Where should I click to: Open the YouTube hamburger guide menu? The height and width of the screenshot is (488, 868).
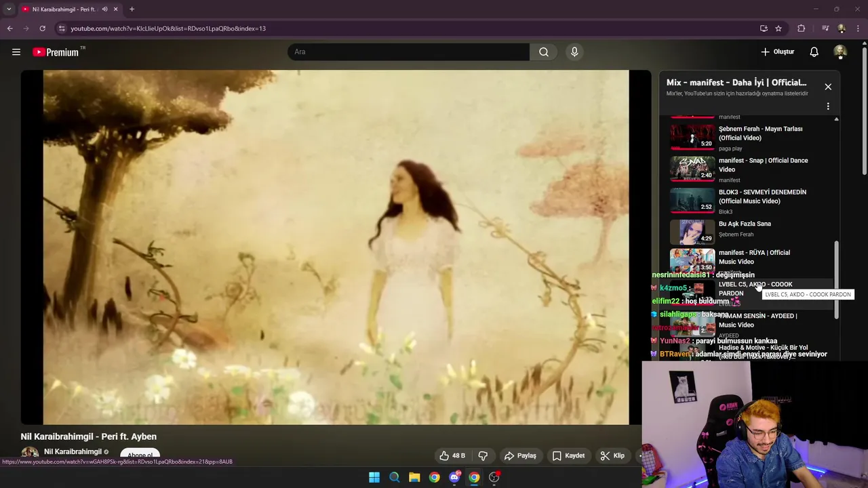pos(16,52)
